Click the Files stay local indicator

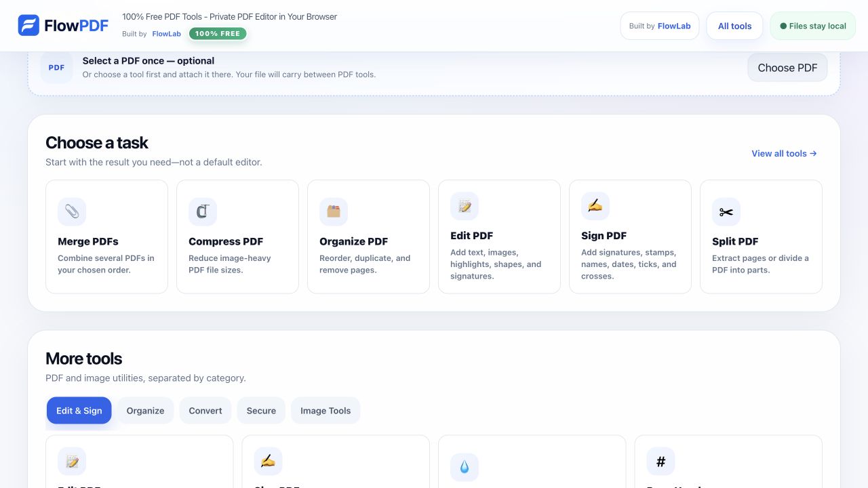(813, 26)
